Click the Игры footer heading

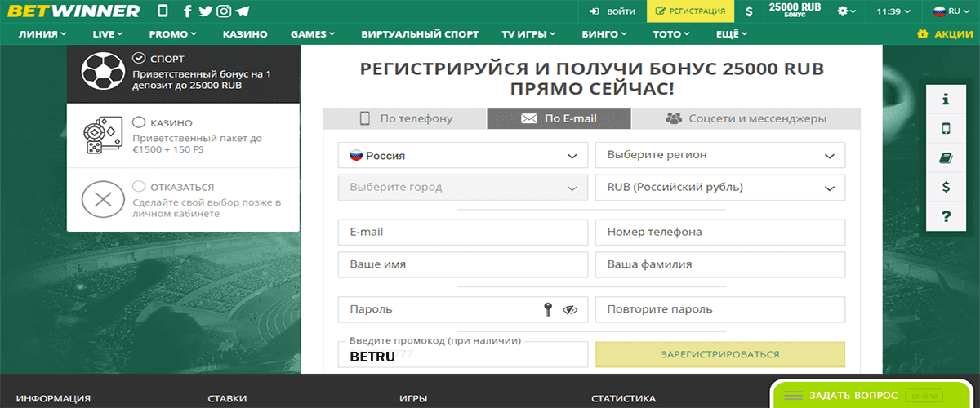click(x=414, y=399)
